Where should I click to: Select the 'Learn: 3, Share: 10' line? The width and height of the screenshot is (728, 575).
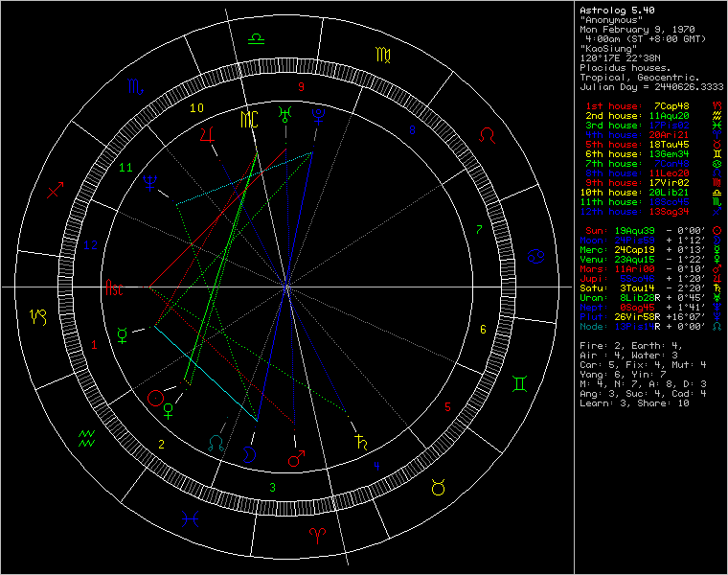click(x=634, y=403)
